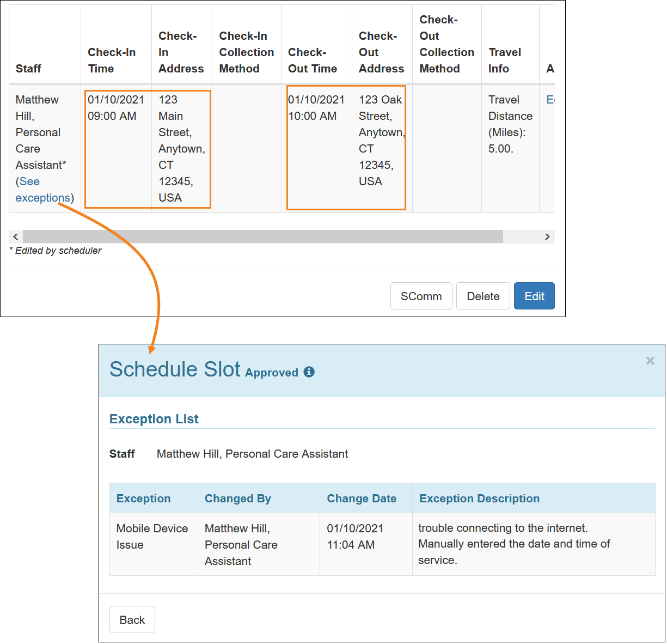Click the truncated link in the Action column
Screen dimensions: 667x644
pos(551,99)
